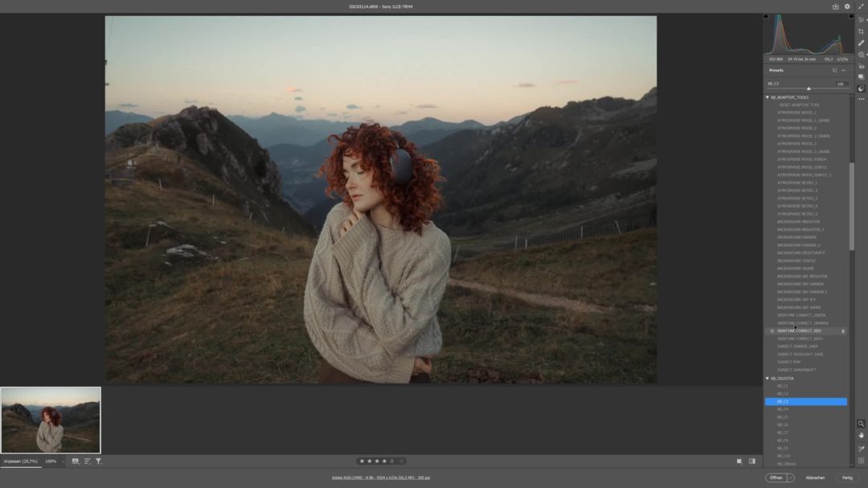
Task: Rate the photo with the fifth star
Action: 391,461
